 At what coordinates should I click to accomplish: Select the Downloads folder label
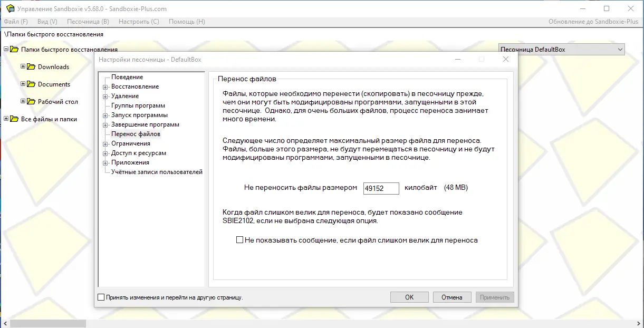tap(54, 67)
